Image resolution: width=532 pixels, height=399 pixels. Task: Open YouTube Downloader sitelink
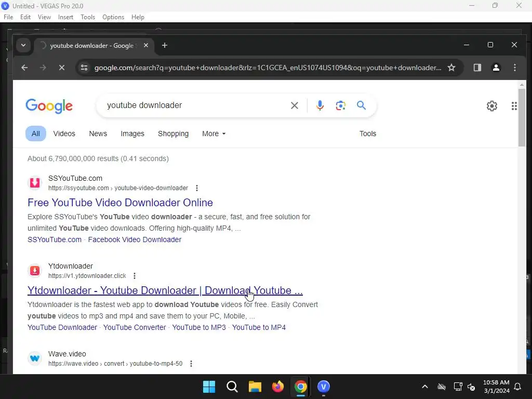pos(62,327)
